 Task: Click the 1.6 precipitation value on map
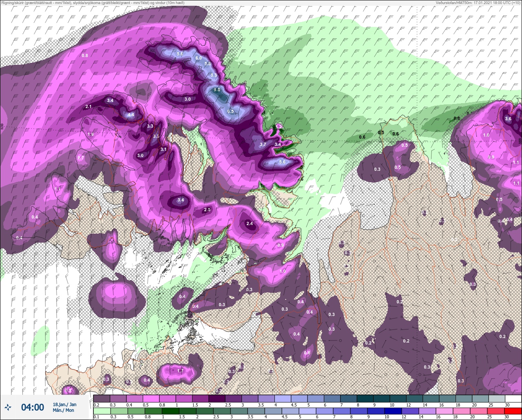coord(91,134)
